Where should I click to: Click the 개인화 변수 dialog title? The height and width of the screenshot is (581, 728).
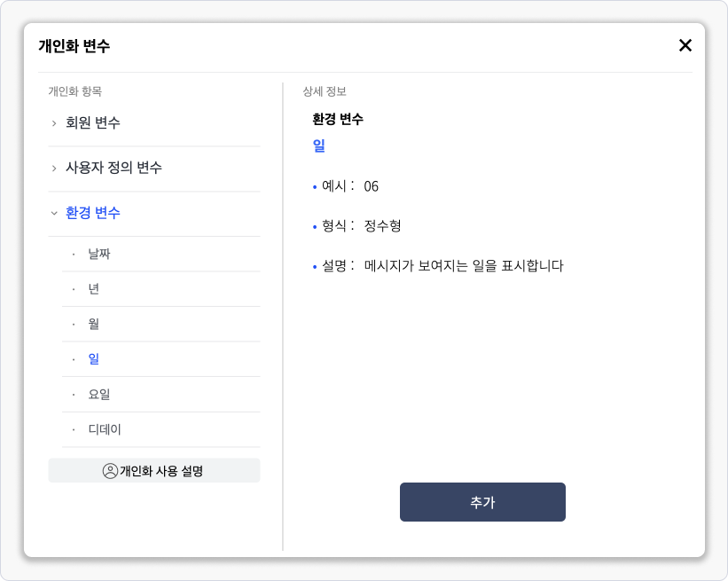[x=74, y=46]
